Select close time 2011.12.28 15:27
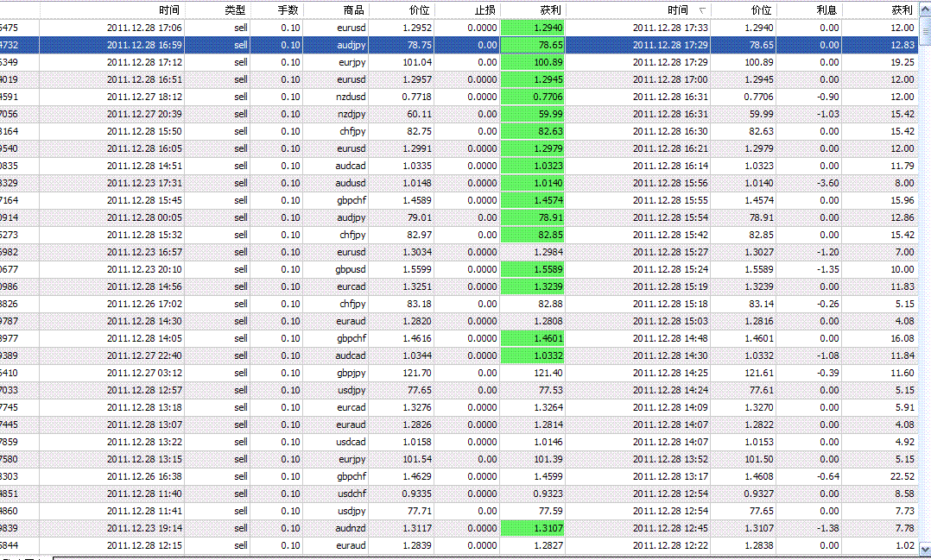The width and height of the screenshot is (931, 560). coord(670,252)
